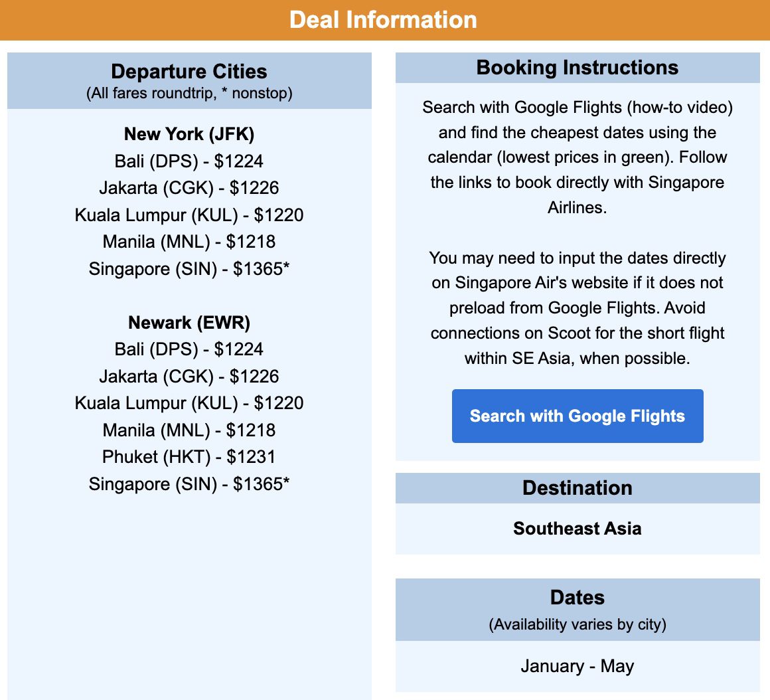Select the Jakarta (CGK) $1226 fare under JFK
This screenshot has height=700, width=770.
click(189, 188)
